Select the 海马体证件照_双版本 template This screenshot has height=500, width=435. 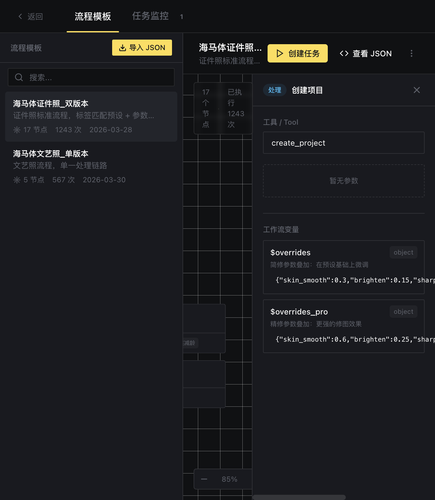point(91,117)
